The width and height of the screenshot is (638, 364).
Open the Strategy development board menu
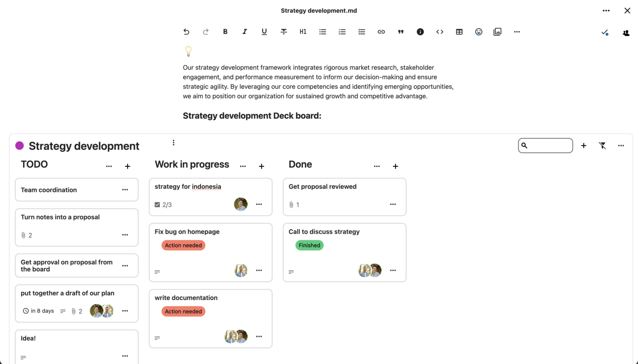click(x=173, y=142)
